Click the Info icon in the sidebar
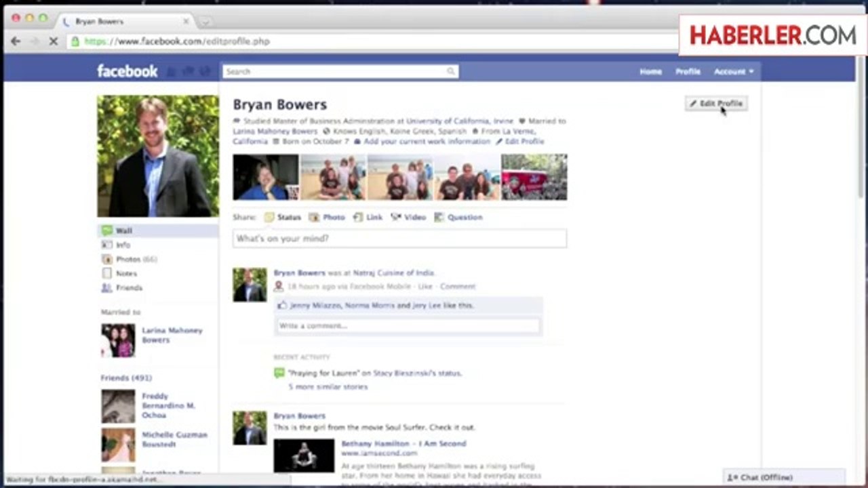 (x=106, y=245)
